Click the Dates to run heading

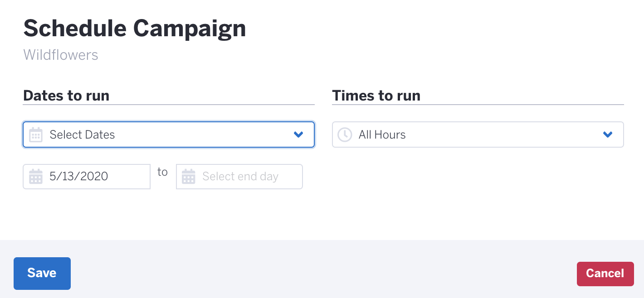(66, 96)
